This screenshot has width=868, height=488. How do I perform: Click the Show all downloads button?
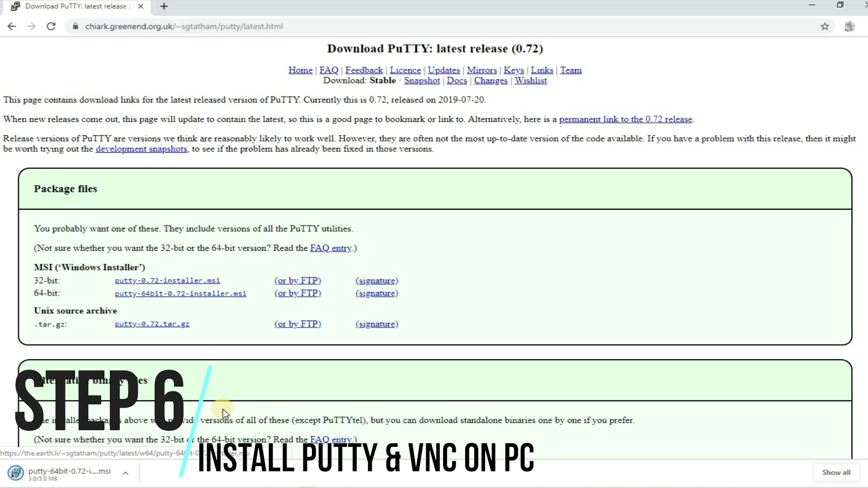[836, 472]
